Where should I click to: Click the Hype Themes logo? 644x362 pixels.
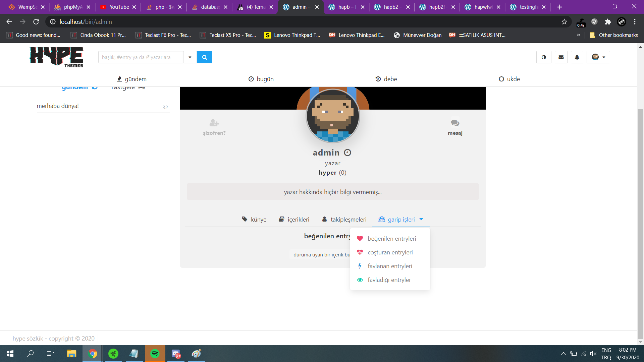[56, 57]
